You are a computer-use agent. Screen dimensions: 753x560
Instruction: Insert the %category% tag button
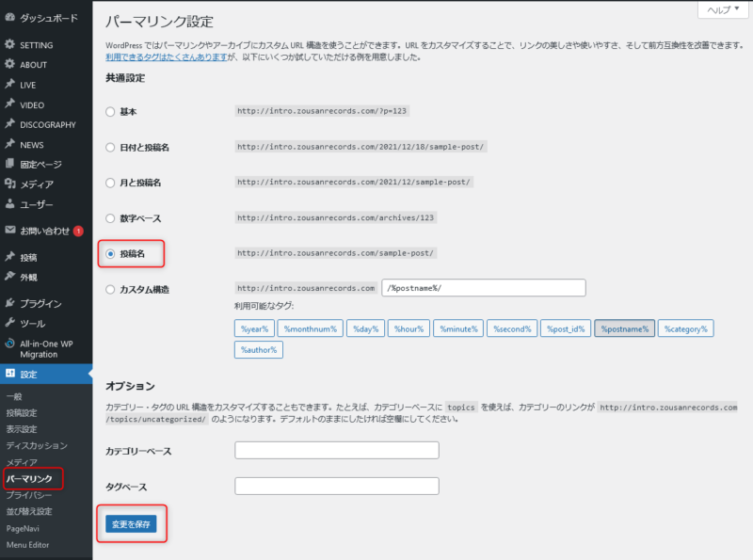(x=686, y=328)
